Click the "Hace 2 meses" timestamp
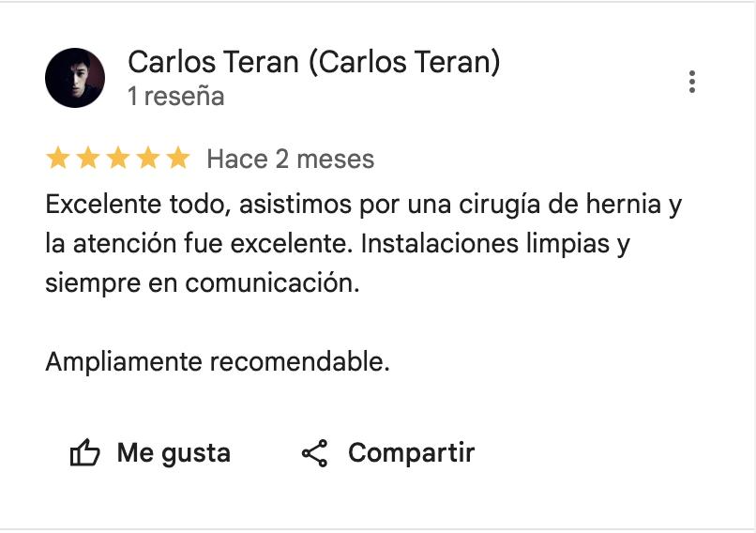Image resolution: width=756 pixels, height=533 pixels. [290, 160]
